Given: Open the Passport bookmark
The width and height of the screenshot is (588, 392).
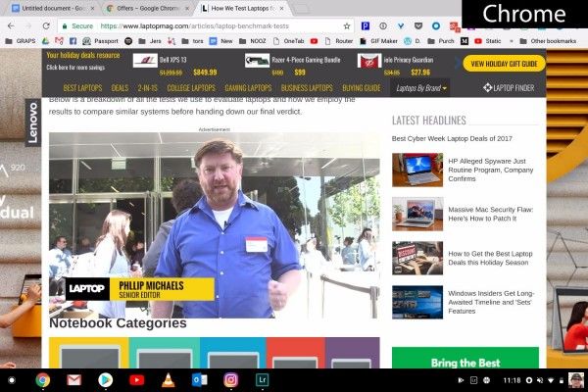Looking at the screenshot, I should pos(100,41).
